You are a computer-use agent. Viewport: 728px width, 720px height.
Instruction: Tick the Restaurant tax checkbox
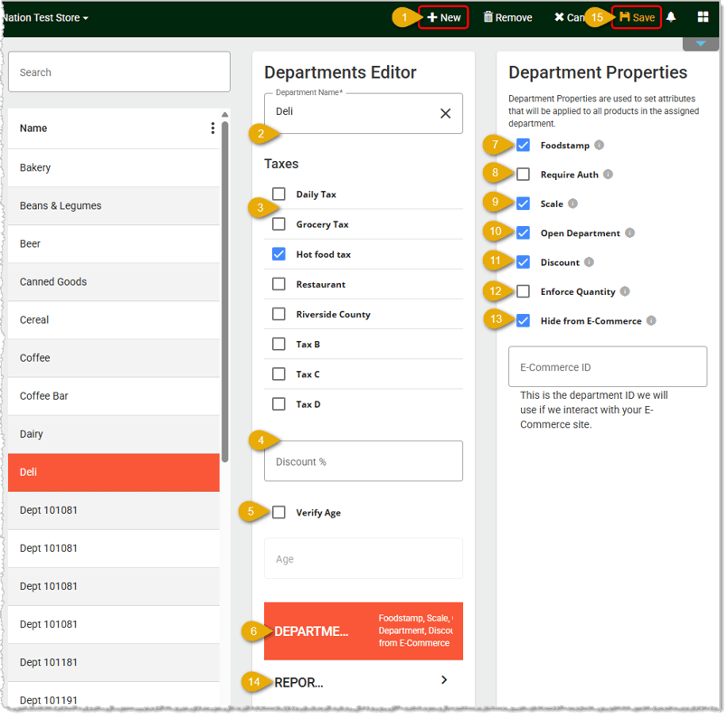tap(279, 284)
